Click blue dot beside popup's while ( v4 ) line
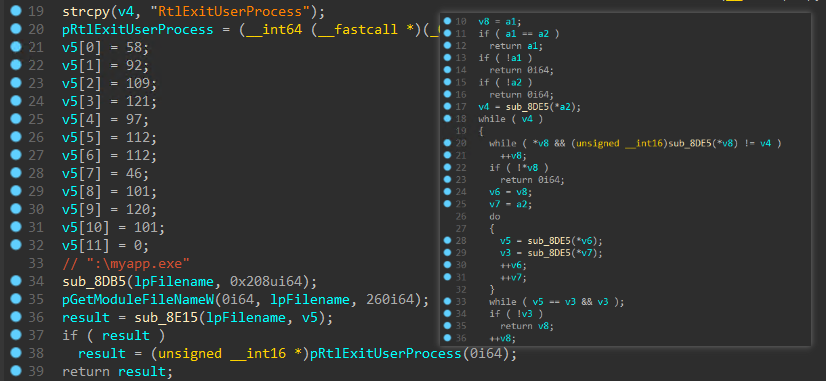Image resolution: width=826 pixels, height=381 pixels. [x=447, y=119]
